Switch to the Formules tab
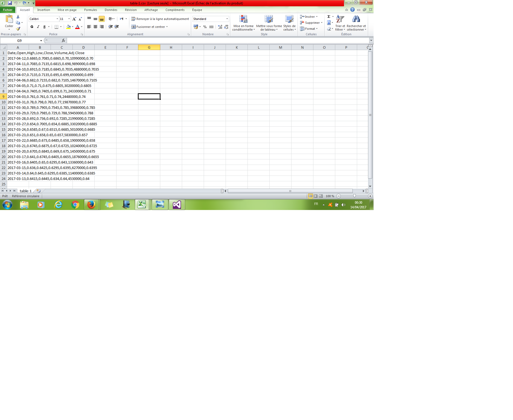Viewport: 513px width, 420px height. pos(91,10)
